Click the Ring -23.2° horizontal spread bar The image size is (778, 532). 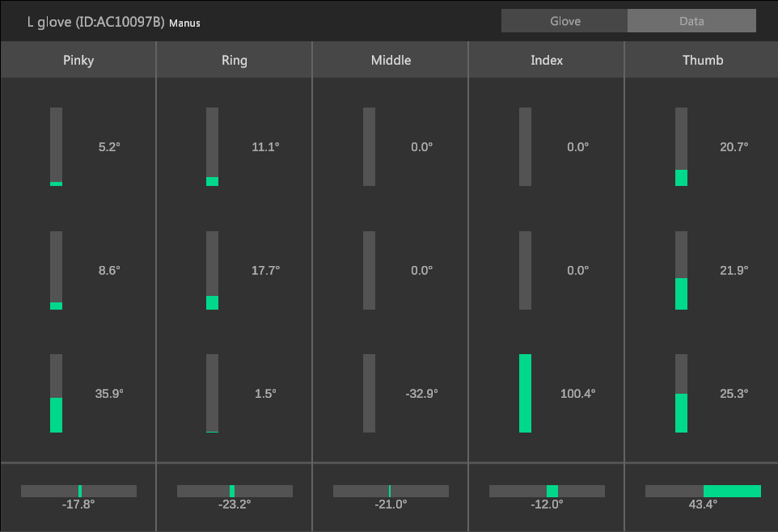tap(235, 491)
